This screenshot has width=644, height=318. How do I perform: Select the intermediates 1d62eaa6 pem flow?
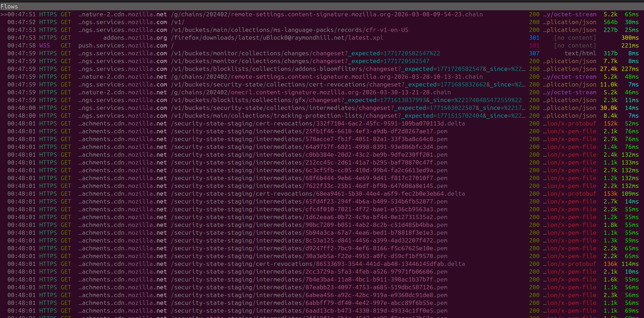[322, 217]
